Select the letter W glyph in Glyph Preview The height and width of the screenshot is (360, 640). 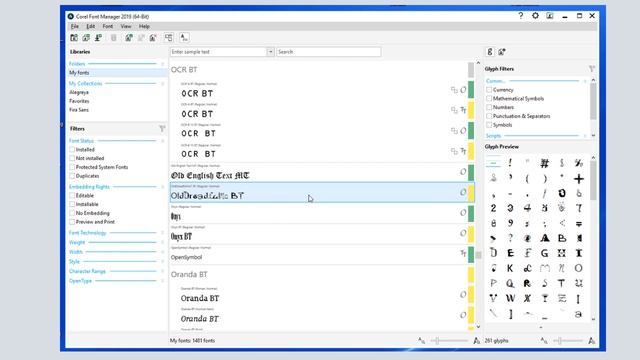[510, 298]
